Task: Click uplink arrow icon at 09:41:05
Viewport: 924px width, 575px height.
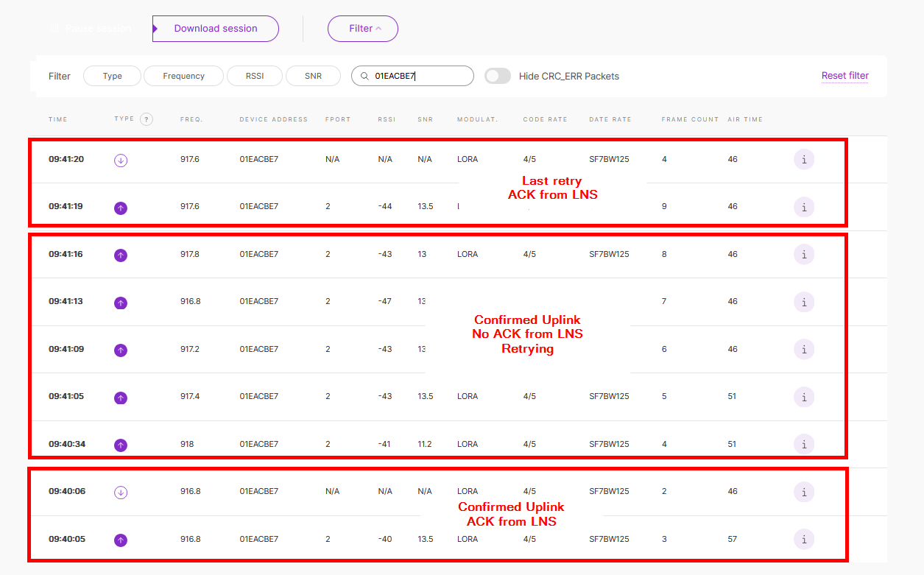Action: [x=121, y=398]
